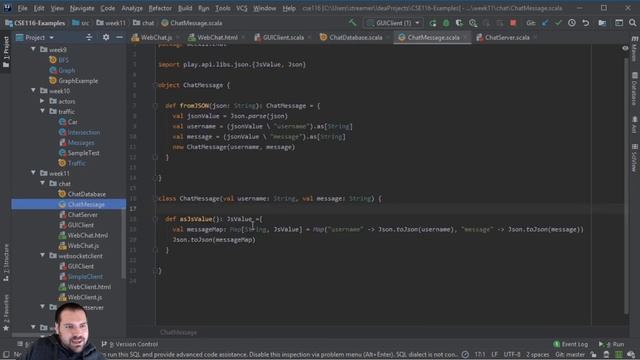This screenshot has height=360, width=640.
Task: Click CSE116-Examples breadcrumb
Action: point(35,23)
